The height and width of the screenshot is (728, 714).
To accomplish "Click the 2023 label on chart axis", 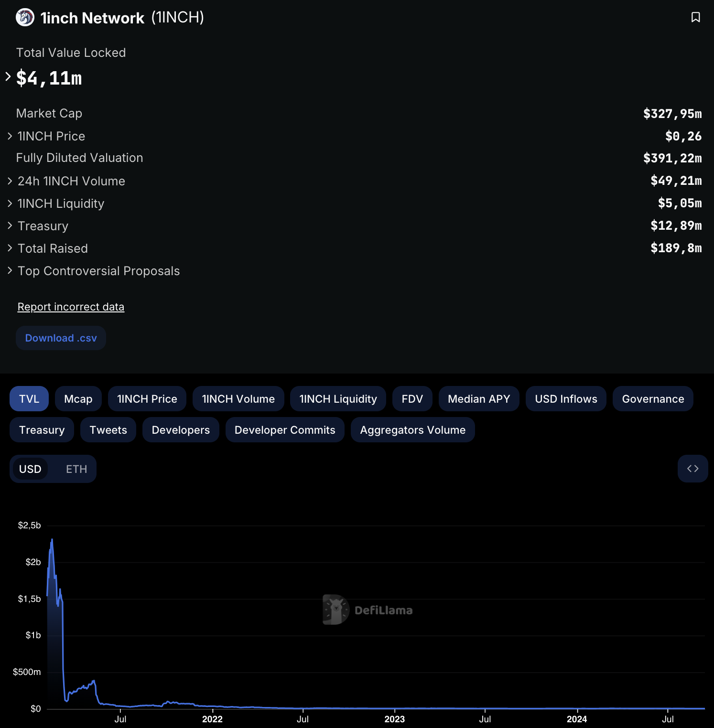I will coord(394,719).
